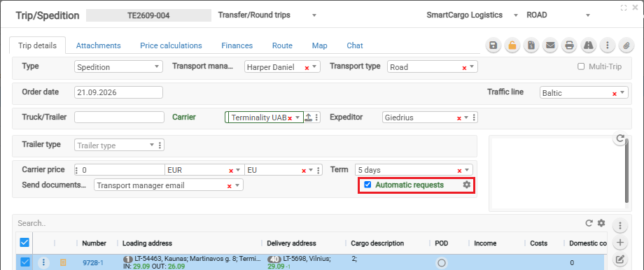
Task: Uncheck the row 9728-1 checkbox
Action: coord(24,262)
